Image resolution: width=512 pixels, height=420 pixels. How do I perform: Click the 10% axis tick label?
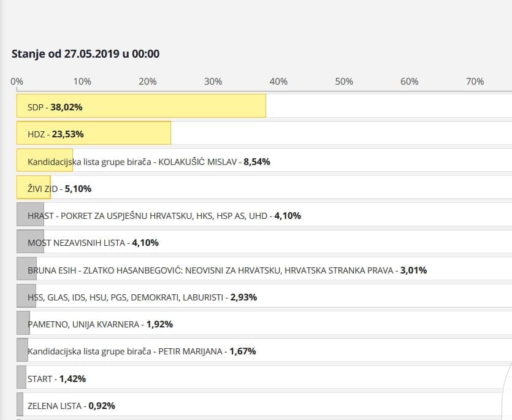click(82, 82)
